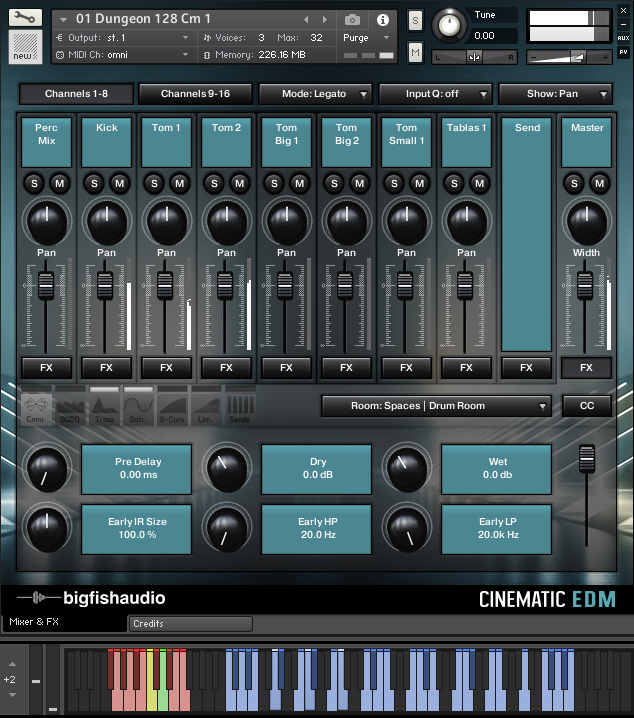Open the Input Q: off dropdown
Image resolution: width=634 pixels, height=718 pixels.
pyautogui.click(x=435, y=94)
